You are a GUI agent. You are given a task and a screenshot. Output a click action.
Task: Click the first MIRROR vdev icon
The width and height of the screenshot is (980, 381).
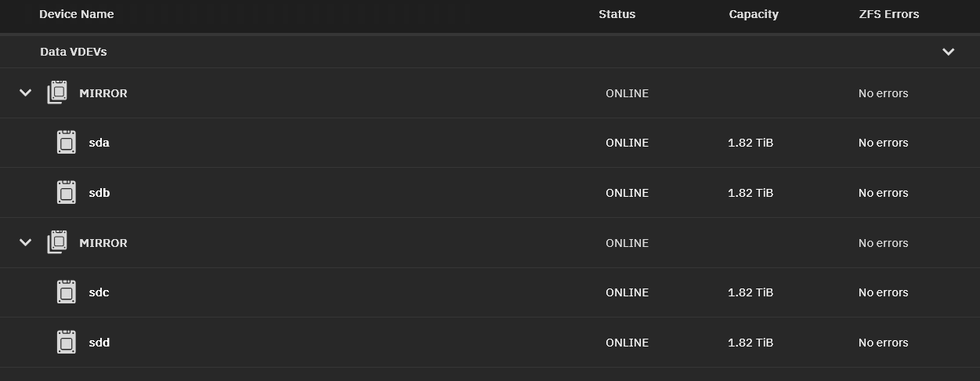tap(57, 93)
